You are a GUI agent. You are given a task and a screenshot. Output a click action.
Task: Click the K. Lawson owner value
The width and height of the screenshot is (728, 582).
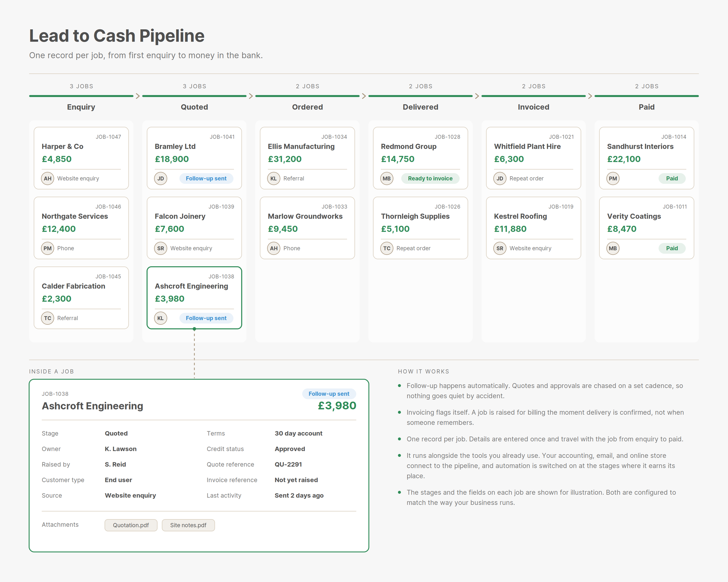point(121,449)
